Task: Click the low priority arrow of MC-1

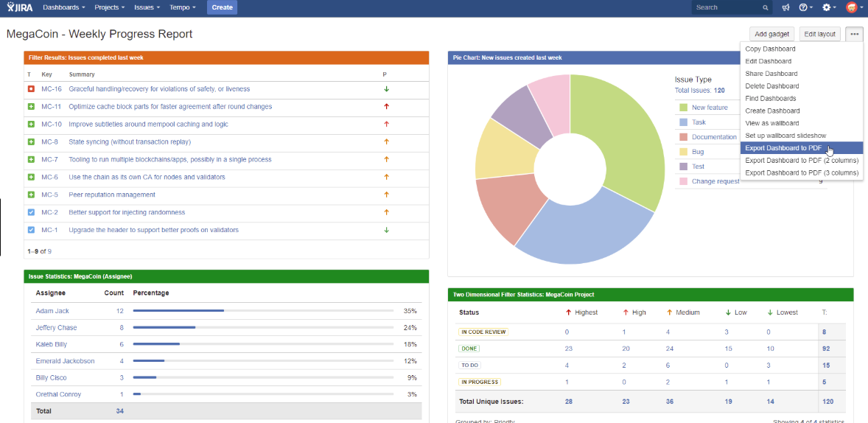Action: [386, 230]
